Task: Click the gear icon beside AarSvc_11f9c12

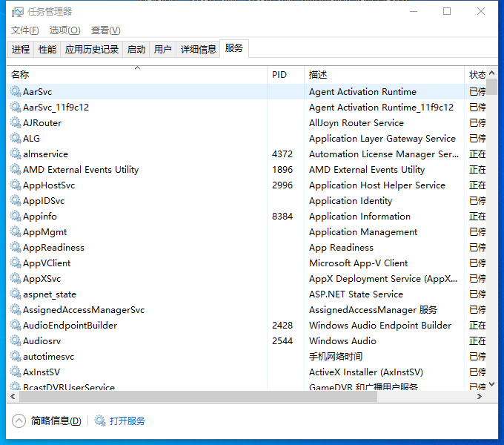Action: tap(16, 107)
